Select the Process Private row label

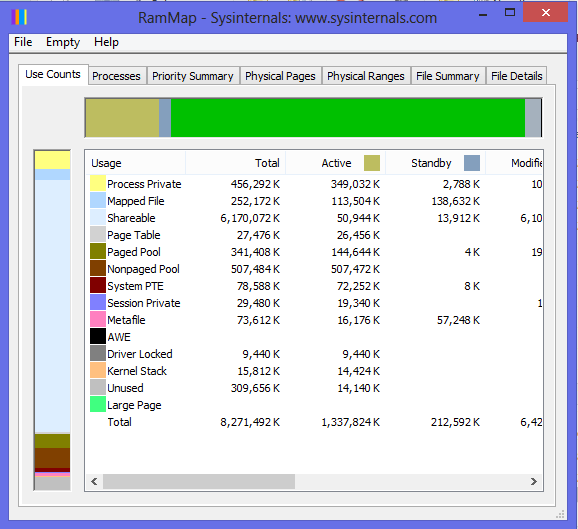pyautogui.click(x=144, y=184)
